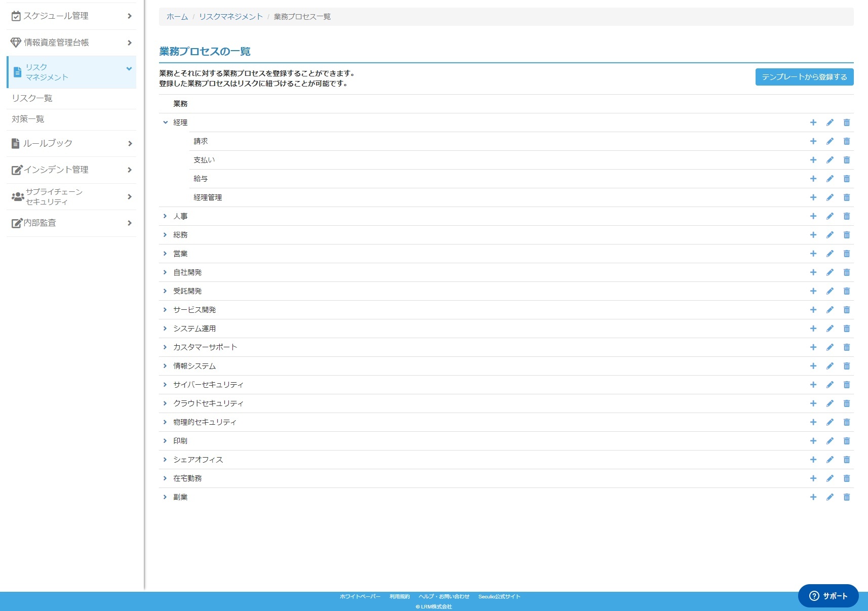Edit the 受託開発 entry

pos(830,291)
